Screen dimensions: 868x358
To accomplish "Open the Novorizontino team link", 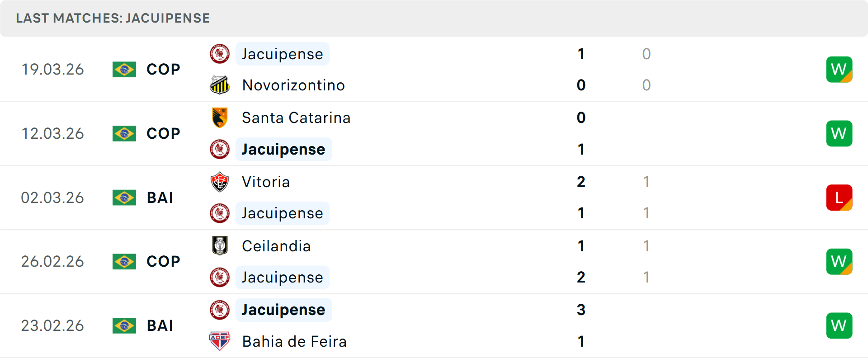I will pyautogui.click(x=293, y=85).
